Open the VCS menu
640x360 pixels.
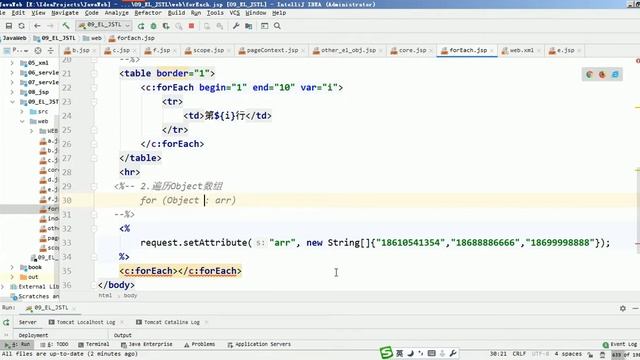[x=235, y=13]
